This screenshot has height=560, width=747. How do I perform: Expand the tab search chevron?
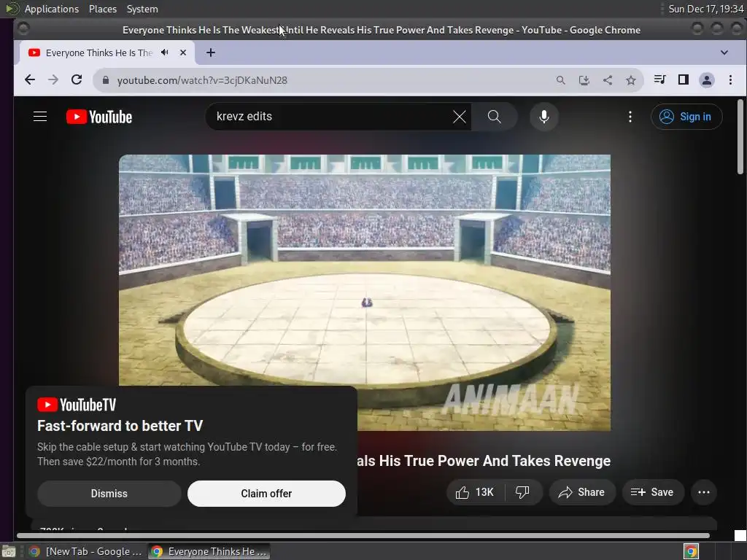(724, 52)
